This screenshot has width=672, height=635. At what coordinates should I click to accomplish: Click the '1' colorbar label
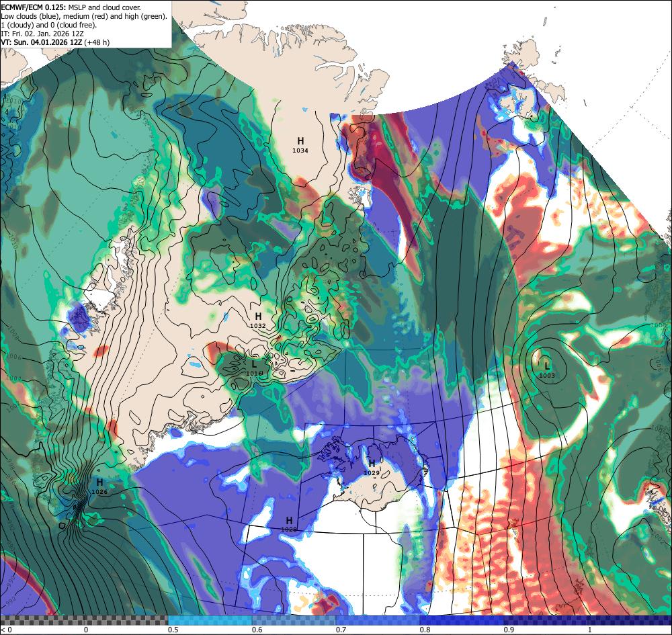[590, 630]
